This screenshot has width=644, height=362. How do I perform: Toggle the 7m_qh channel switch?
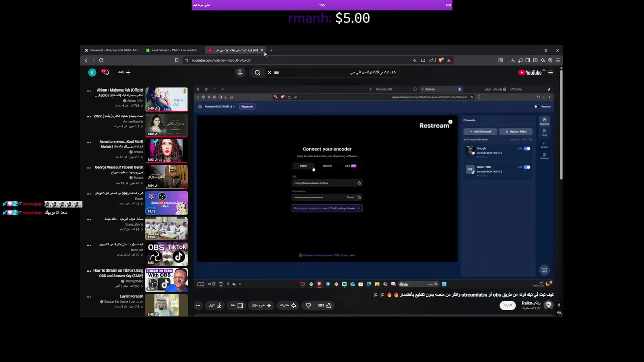click(x=526, y=149)
